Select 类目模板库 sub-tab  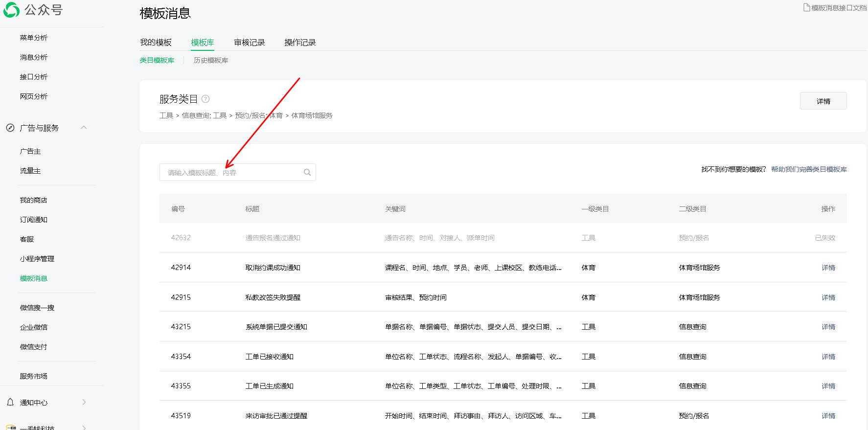[x=157, y=60]
